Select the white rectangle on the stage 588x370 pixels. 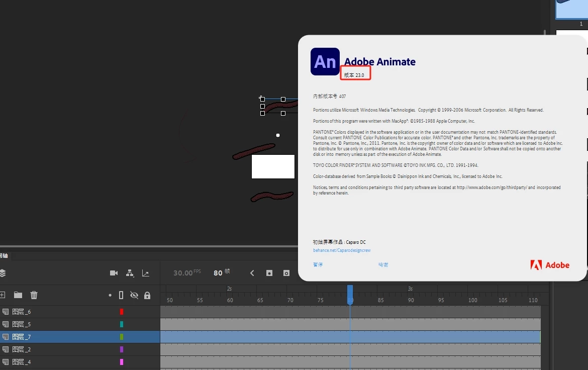click(273, 166)
